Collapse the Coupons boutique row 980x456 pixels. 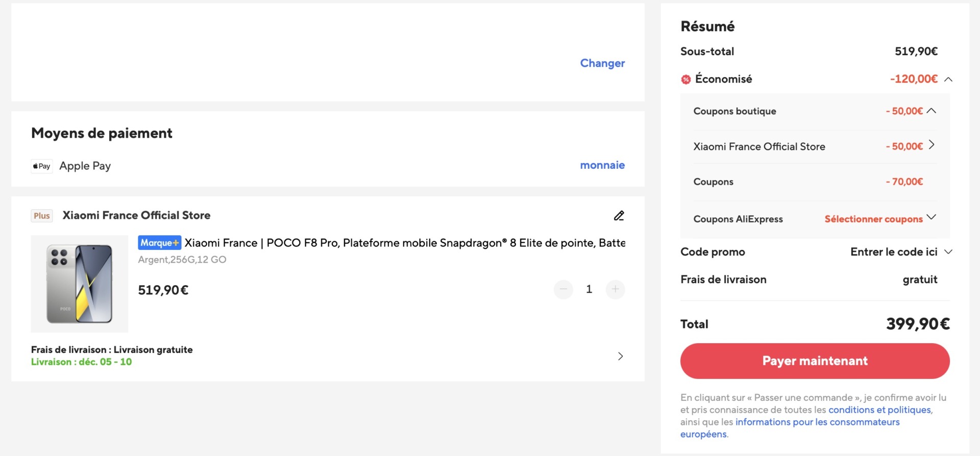(932, 111)
